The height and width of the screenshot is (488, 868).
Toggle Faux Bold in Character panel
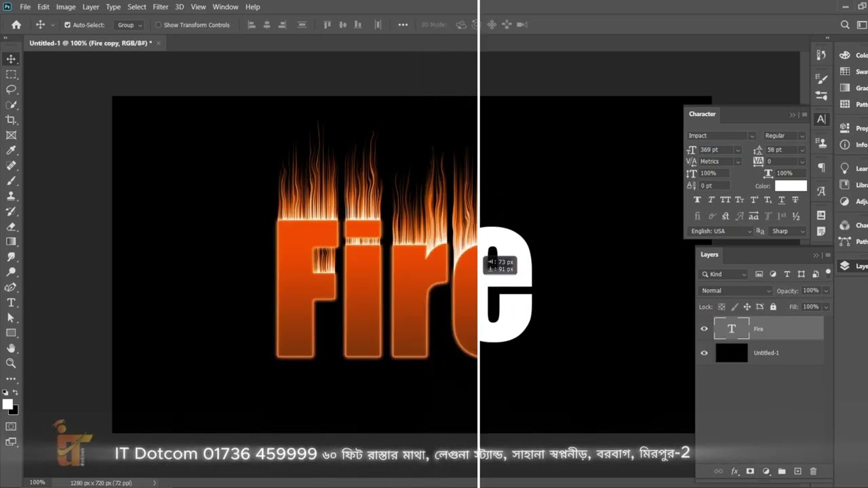click(x=697, y=200)
